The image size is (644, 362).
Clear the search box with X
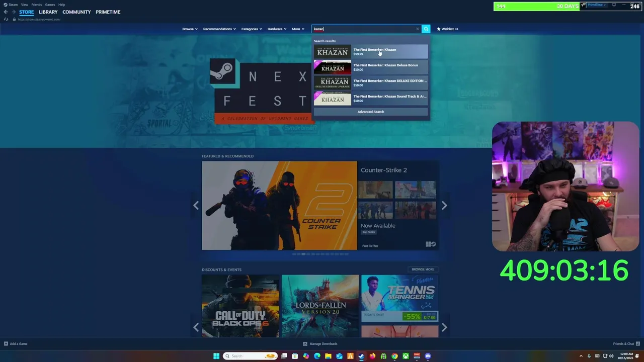point(417,29)
